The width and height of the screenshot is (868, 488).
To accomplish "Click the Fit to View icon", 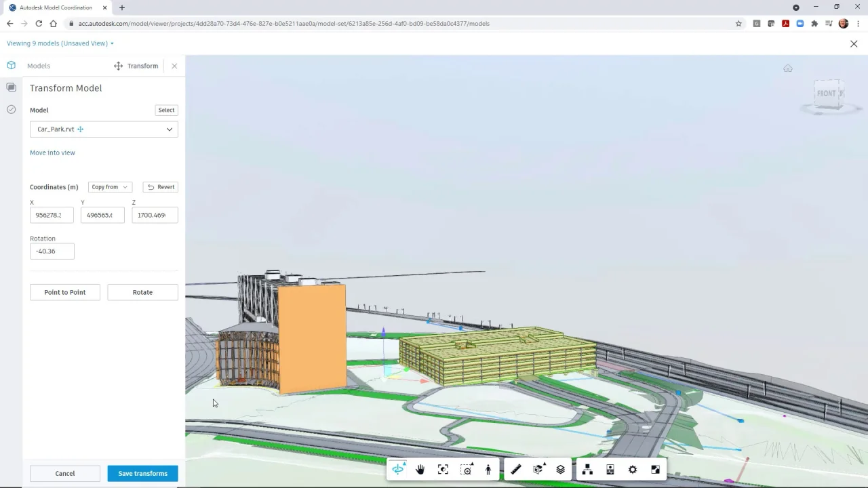I will 443,470.
